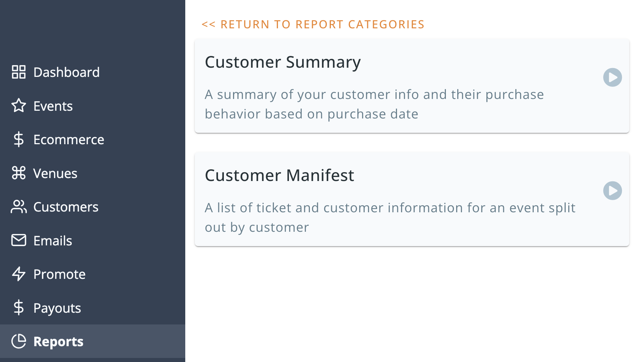Screen dimensions: 644x362
Task: Click the Payouts dollar sign icon
Action: tap(19, 308)
